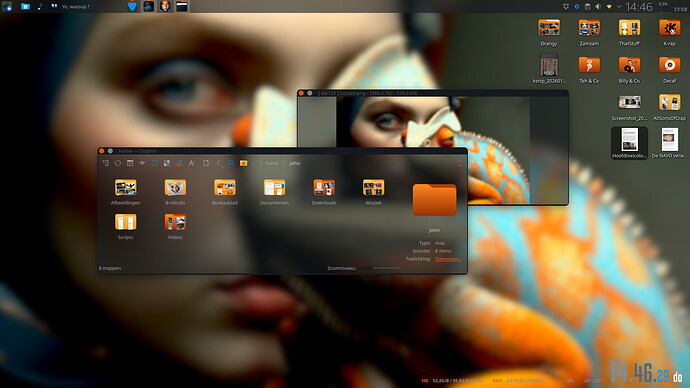Viewport: 690px width, 388px height.
Task: Click the 'Toevoegen...' comment link
Action: [448, 259]
